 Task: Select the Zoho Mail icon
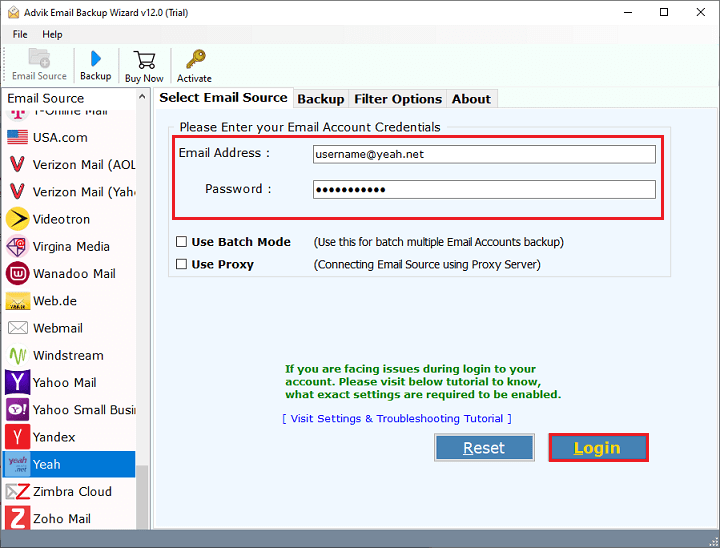(17, 519)
